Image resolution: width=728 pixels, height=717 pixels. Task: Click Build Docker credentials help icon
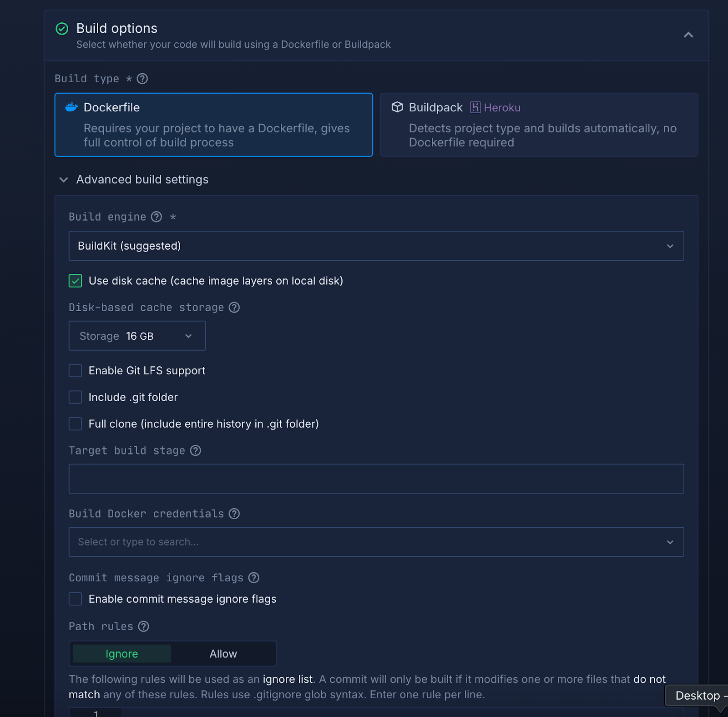[234, 514]
